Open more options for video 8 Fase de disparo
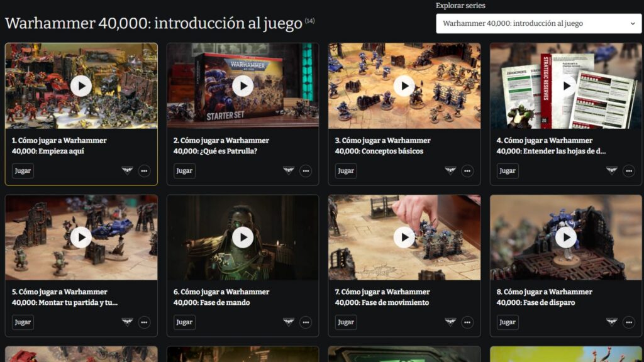 [629, 322]
